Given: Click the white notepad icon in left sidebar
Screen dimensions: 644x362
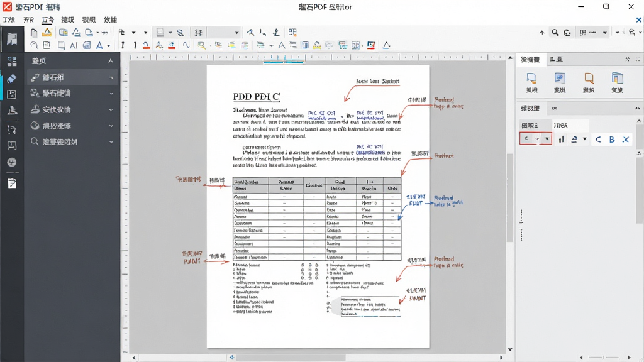Looking at the screenshot, I should (12, 183).
